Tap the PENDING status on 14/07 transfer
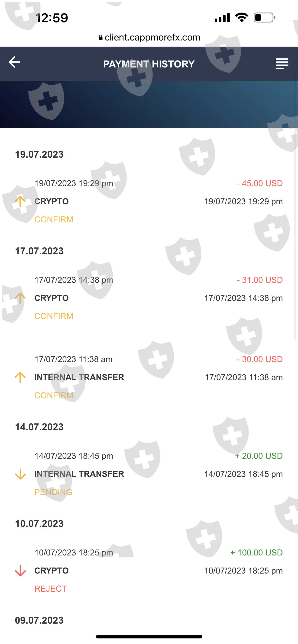The width and height of the screenshot is (298, 644). [x=53, y=492]
